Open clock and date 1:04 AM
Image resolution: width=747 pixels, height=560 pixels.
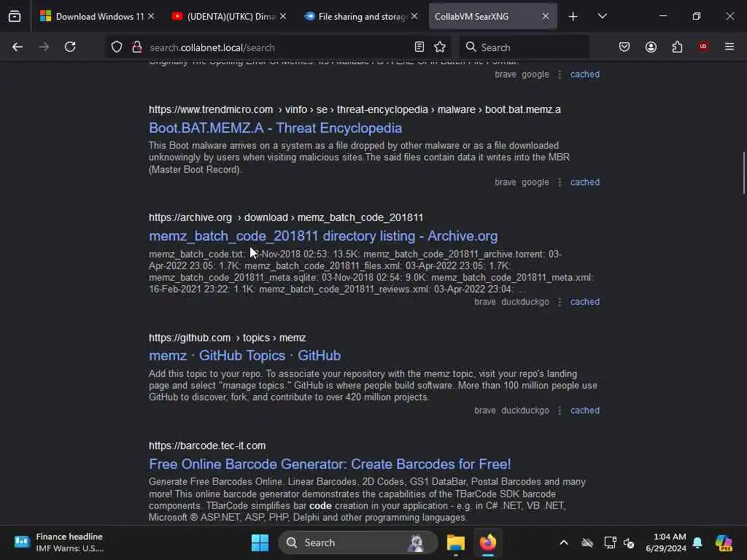tap(665, 542)
